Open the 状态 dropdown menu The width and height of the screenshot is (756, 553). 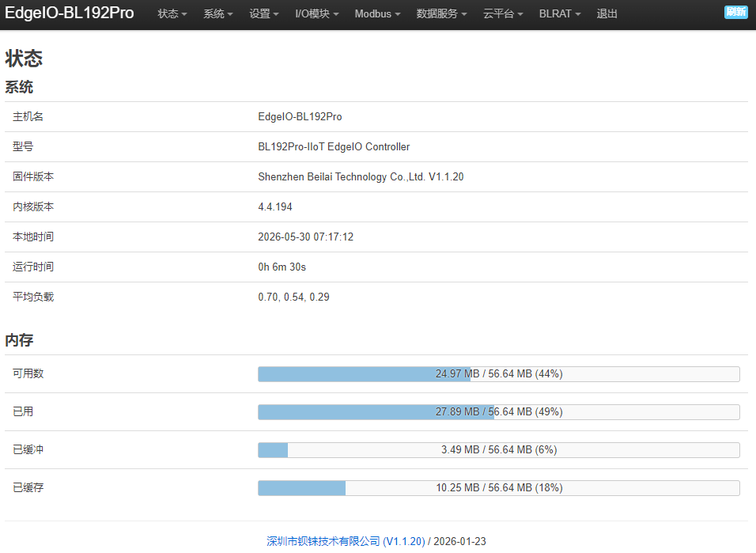(x=172, y=14)
